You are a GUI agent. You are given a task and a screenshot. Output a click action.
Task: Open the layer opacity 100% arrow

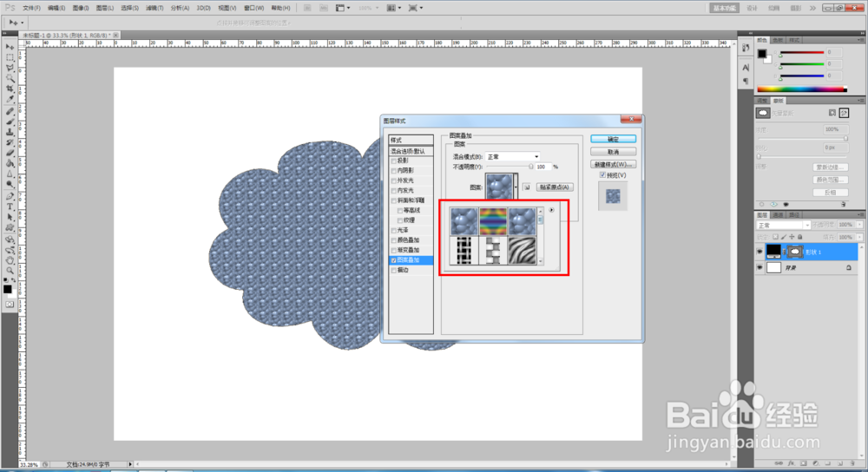pyautogui.click(x=859, y=226)
